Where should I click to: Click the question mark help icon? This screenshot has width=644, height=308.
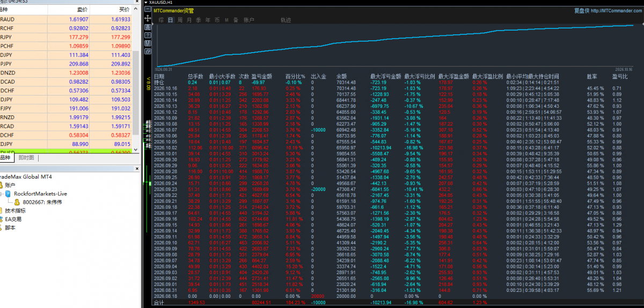click(148, 35)
